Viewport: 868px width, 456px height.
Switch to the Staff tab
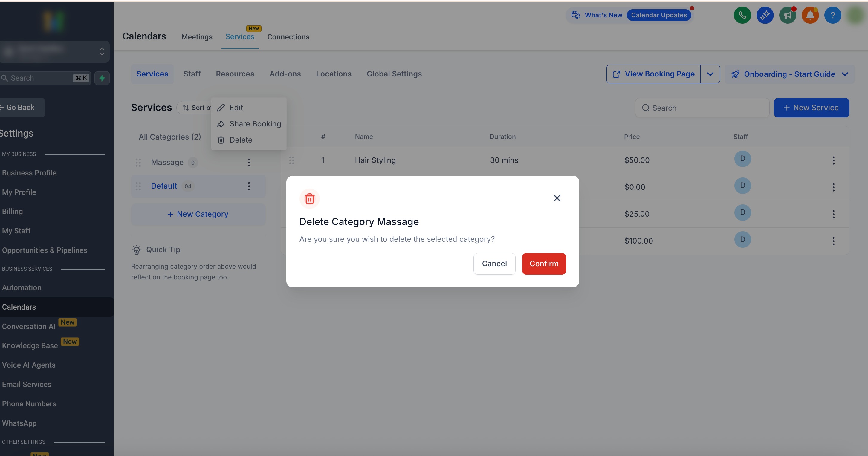192,74
